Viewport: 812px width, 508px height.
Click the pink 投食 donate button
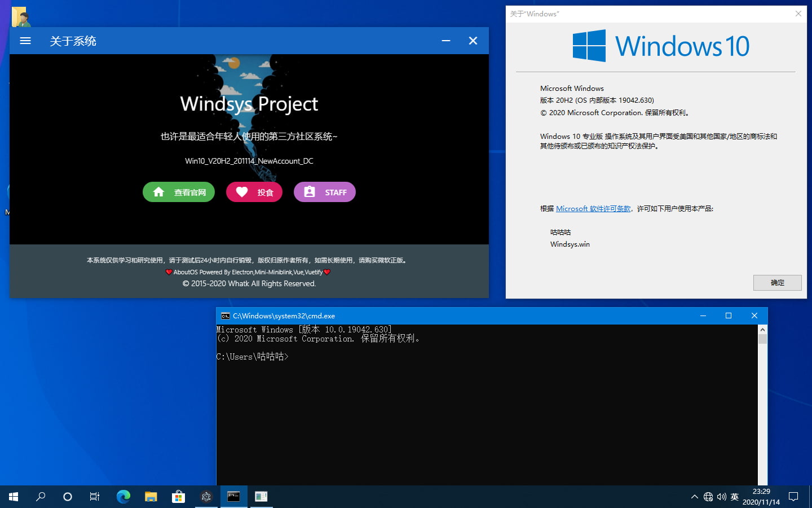pyautogui.click(x=254, y=192)
